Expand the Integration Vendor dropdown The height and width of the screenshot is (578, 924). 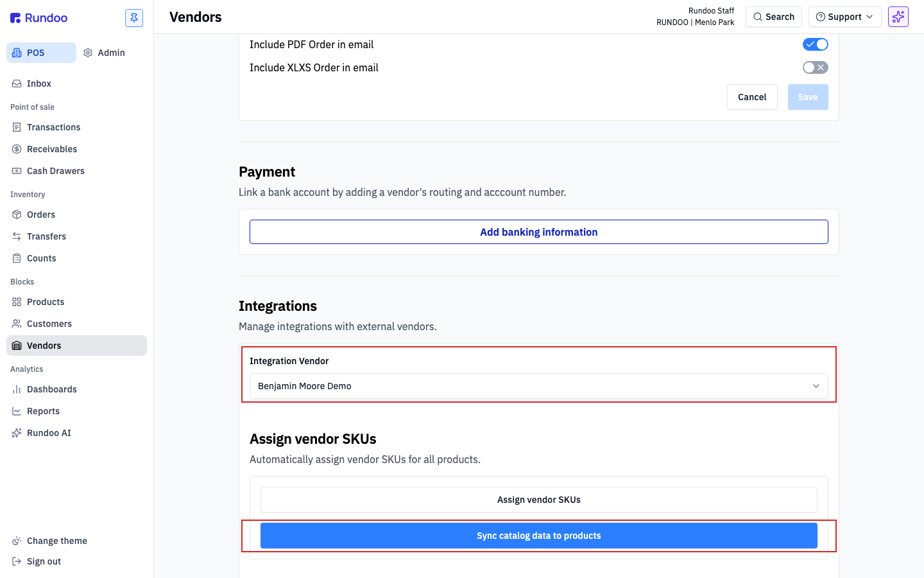point(539,386)
